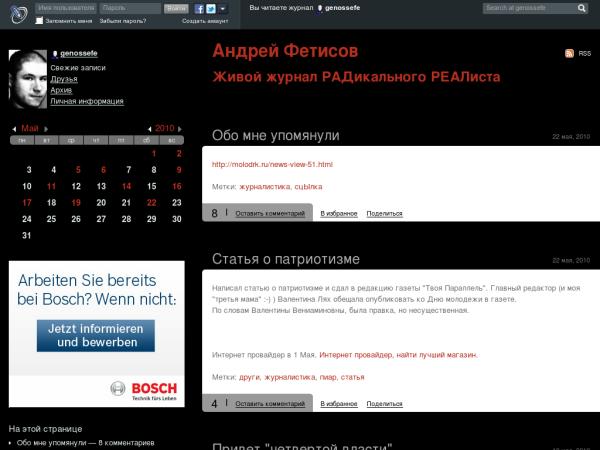600x450 pixels.
Task: Open Архив in sidebar menu
Action: coord(61,90)
